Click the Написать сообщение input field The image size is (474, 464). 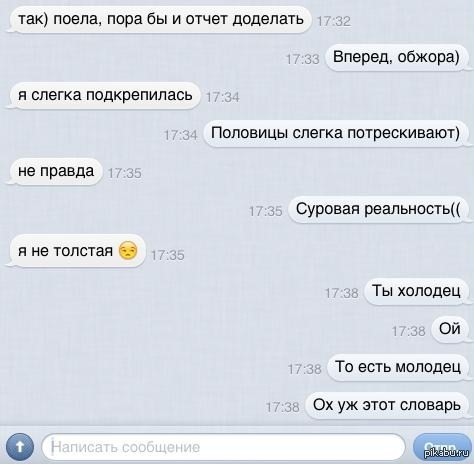point(223,447)
